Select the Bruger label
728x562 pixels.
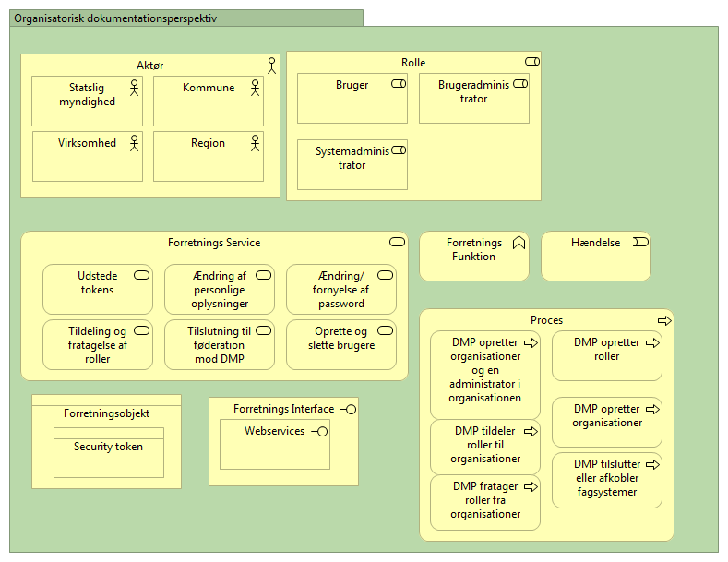click(352, 85)
